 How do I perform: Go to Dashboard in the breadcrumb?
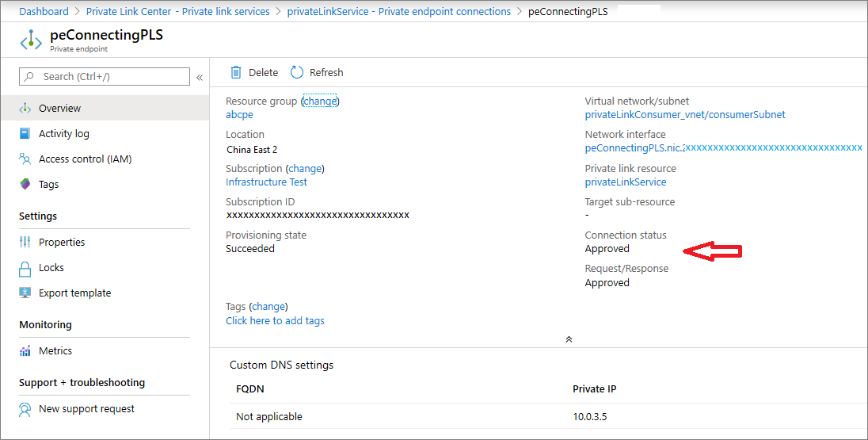point(44,12)
